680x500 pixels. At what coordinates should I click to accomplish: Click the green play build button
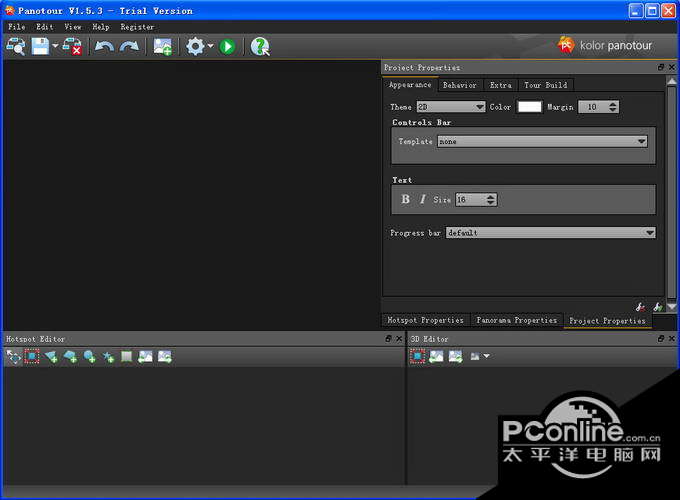tap(227, 46)
